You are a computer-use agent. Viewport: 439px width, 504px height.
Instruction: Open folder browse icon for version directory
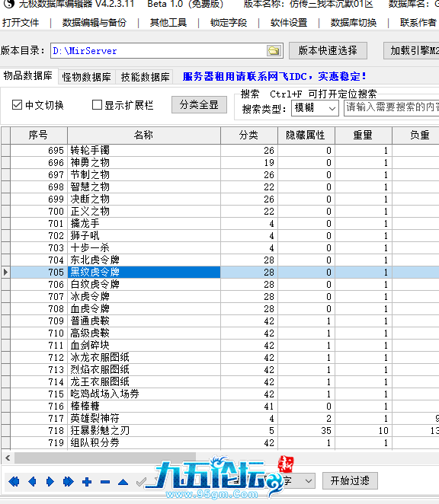click(x=274, y=51)
